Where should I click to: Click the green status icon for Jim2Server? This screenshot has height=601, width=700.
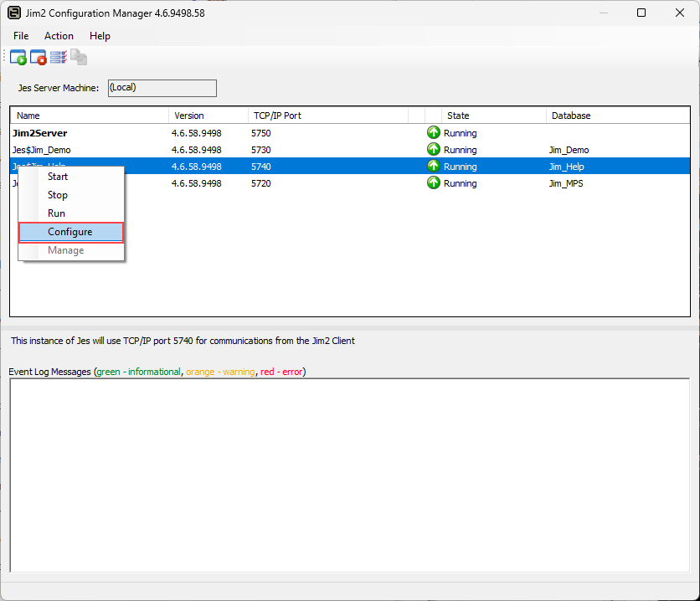[x=434, y=132]
